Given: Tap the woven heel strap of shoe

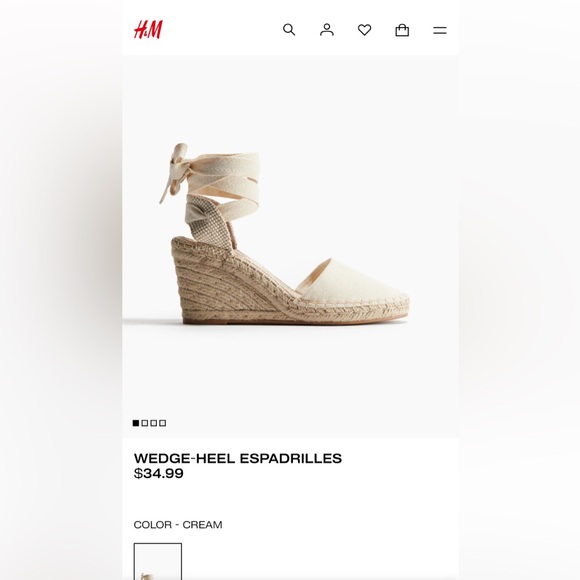Looking at the screenshot, I should 209,222.
